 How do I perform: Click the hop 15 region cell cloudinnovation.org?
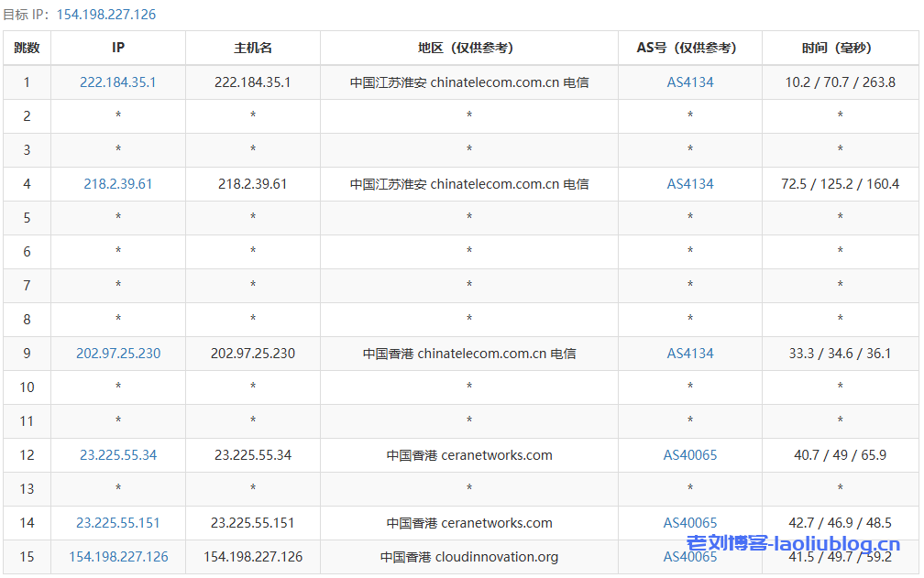tap(469, 557)
